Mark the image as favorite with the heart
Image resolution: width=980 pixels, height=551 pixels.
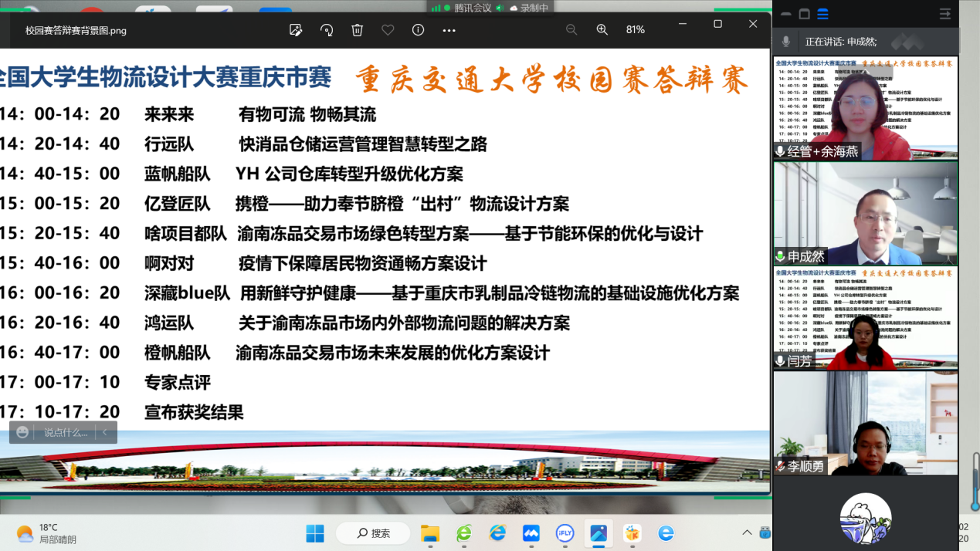388,30
